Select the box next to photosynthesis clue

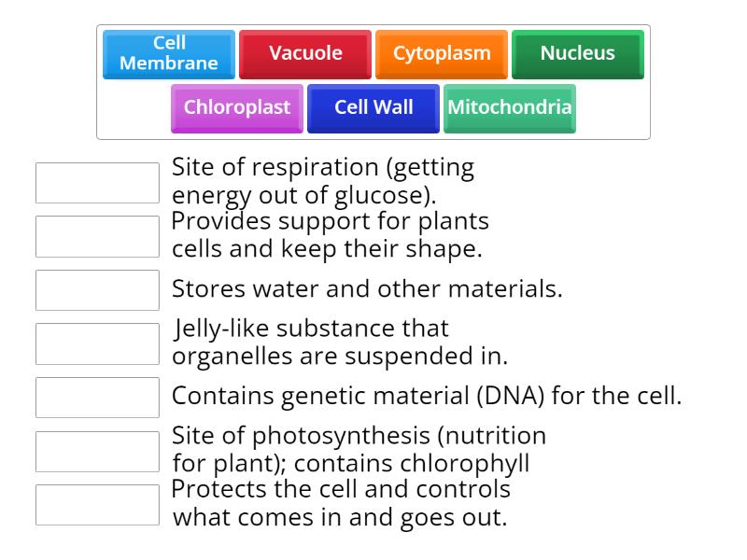point(97,450)
